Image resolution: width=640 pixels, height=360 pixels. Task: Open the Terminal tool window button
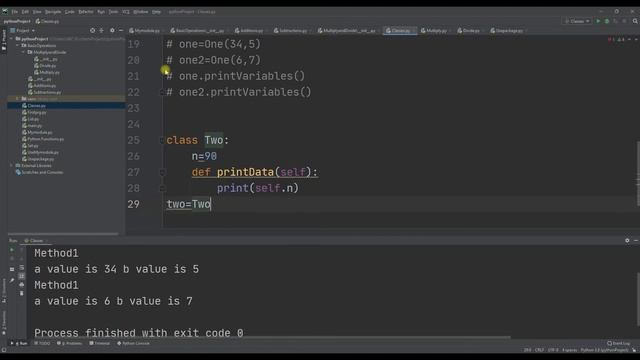(100, 344)
